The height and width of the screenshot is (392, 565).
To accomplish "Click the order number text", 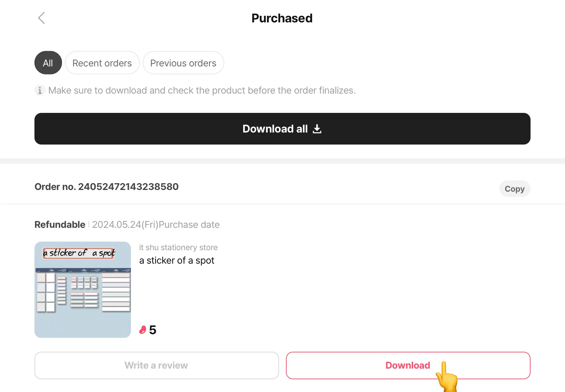I will [x=106, y=187].
